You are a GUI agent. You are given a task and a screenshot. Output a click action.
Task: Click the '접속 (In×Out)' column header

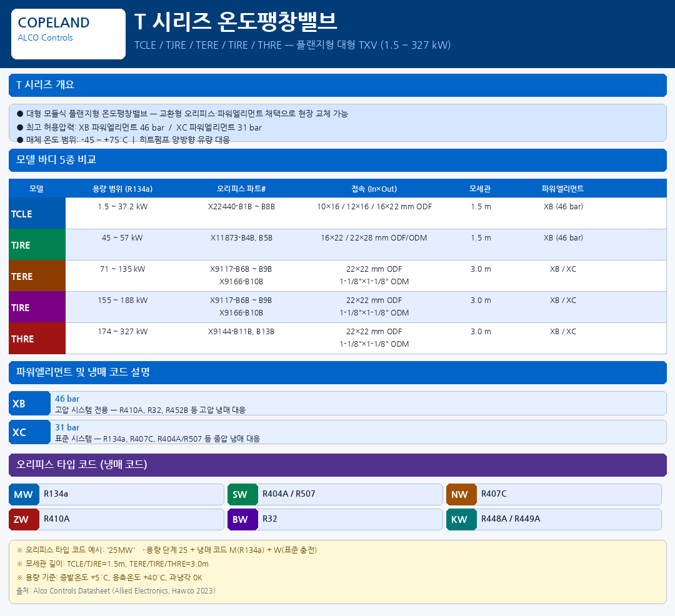coord(374,189)
